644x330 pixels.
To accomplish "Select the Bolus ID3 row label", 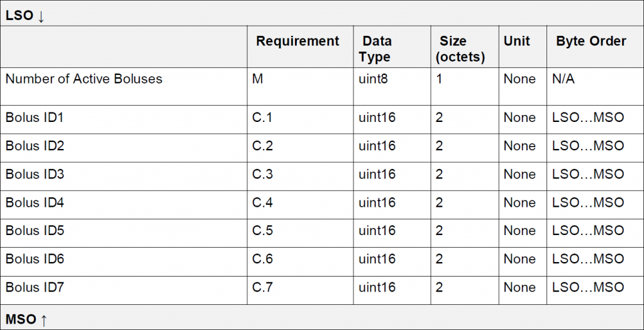I will tap(35, 174).
